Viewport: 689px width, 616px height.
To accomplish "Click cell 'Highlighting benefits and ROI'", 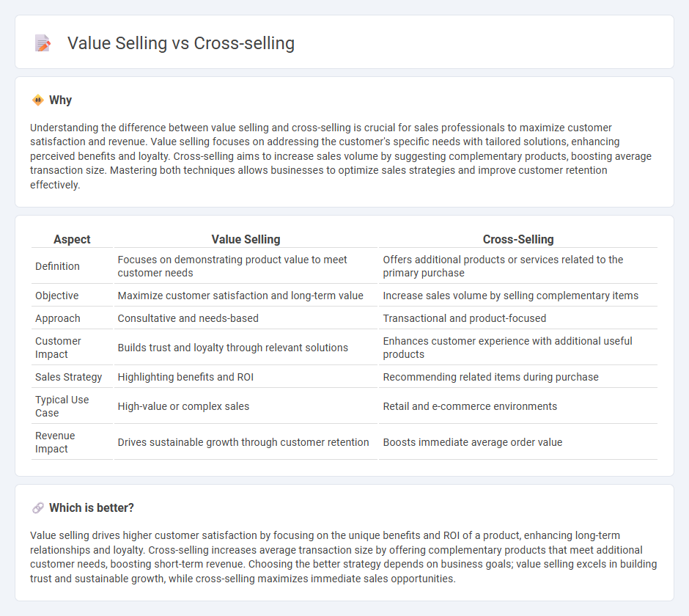I will pyautogui.click(x=246, y=377).
